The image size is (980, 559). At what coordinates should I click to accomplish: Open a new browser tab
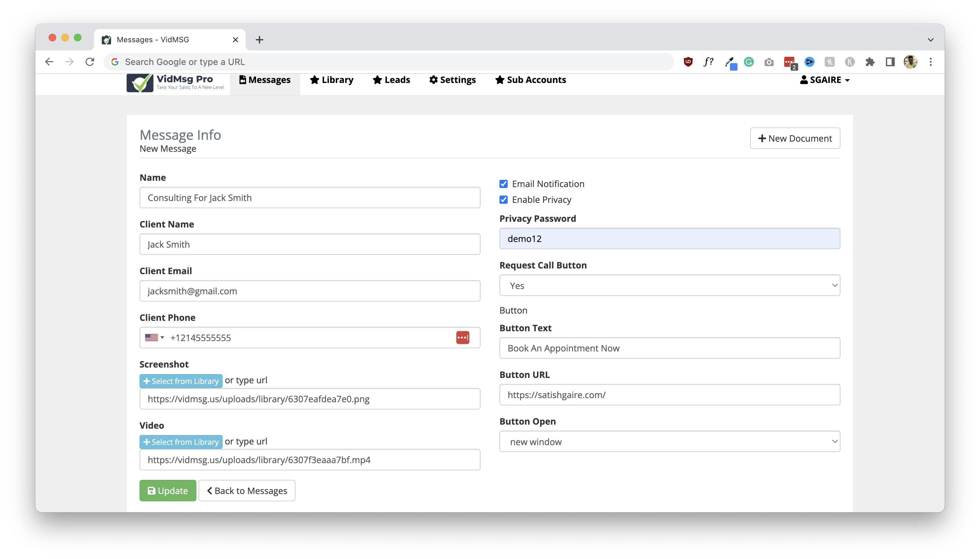(259, 39)
